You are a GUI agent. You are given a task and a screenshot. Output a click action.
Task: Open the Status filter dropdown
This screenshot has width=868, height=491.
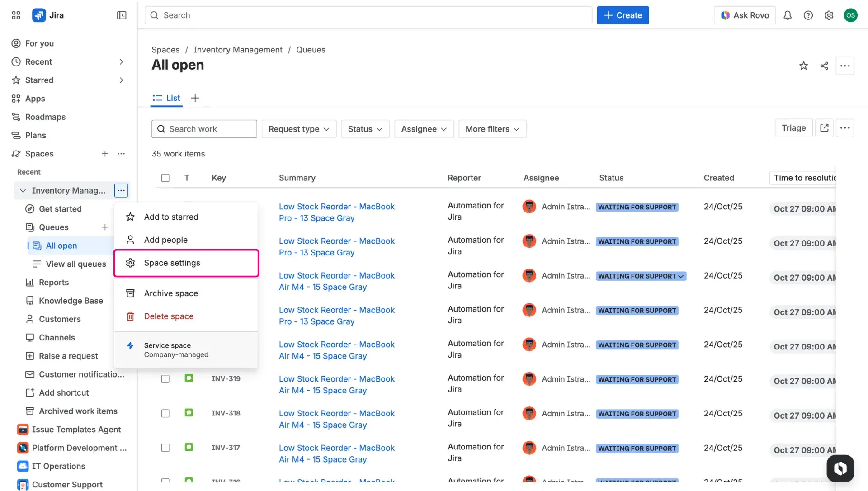[365, 129]
